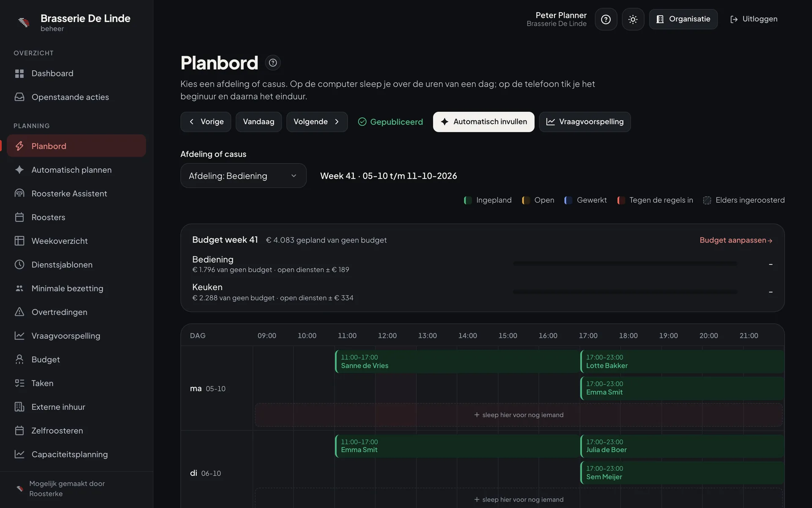812x508 pixels.
Task: Open Capaciteitsplanning
Action: (76, 454)
